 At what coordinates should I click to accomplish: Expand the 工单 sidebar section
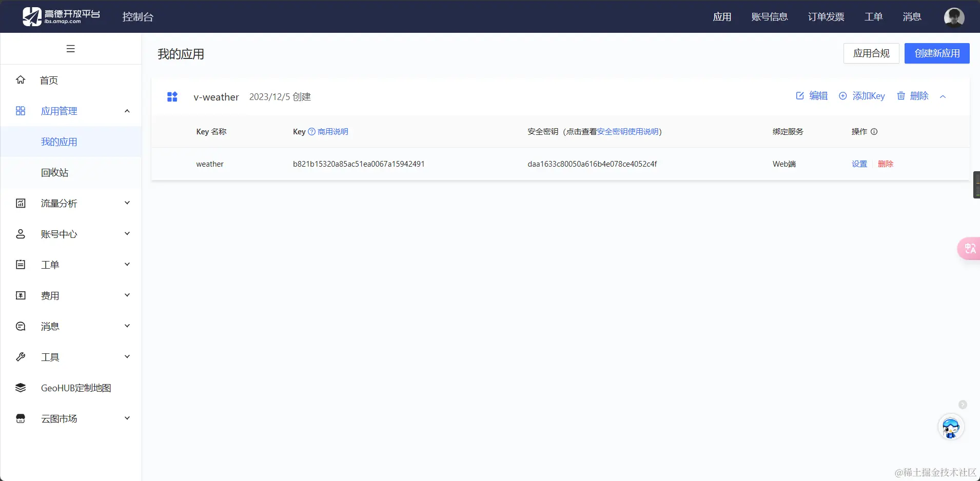[x=127, y=265]
